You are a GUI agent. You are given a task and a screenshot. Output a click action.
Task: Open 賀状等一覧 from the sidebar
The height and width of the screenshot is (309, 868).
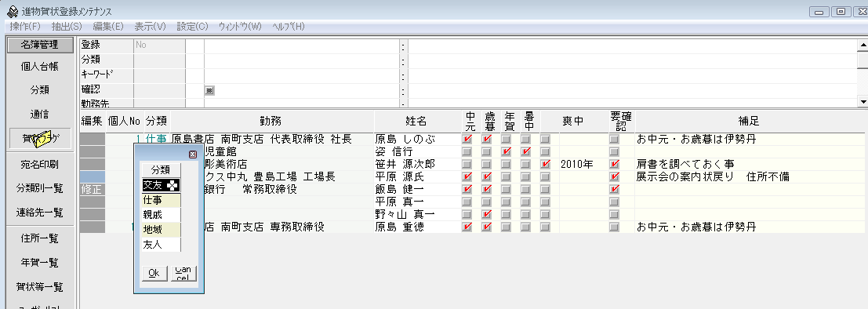tap(39, 287)
